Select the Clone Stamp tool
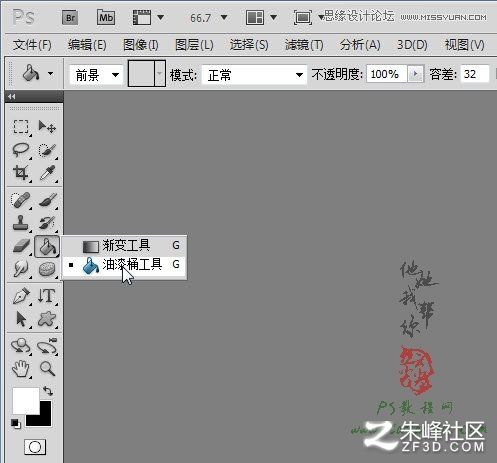The image size is (497, 463). 21,222
